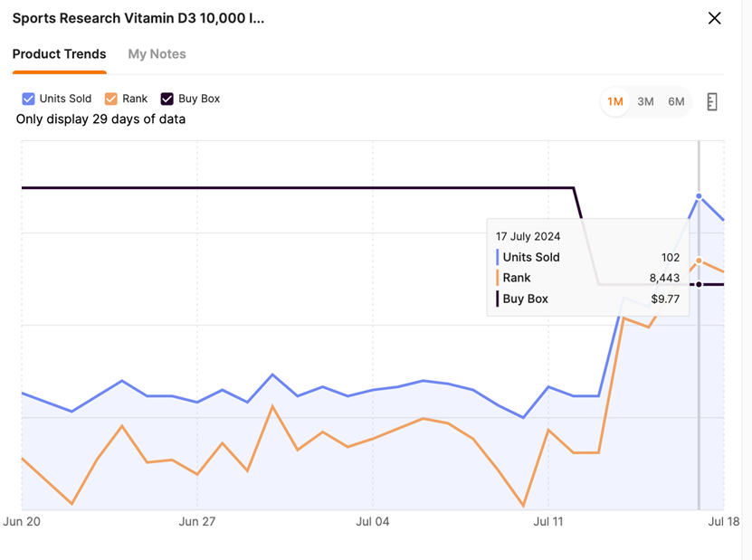Uncheck the Units Sold checkbox
Screen dimensions: 752x560
pos(28,99)
